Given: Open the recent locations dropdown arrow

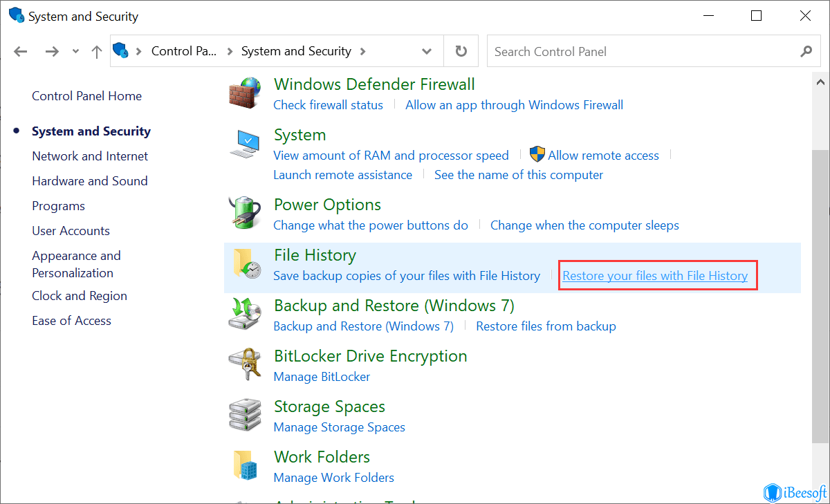Looking at the screenshot, I should 75,52.
